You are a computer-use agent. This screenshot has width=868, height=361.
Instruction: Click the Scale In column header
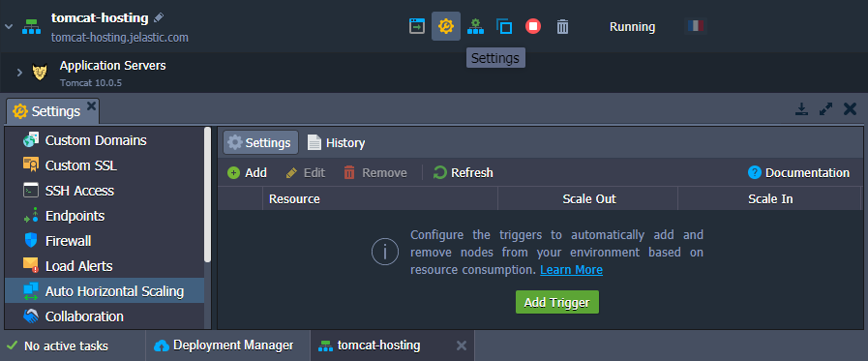point(769,198)
